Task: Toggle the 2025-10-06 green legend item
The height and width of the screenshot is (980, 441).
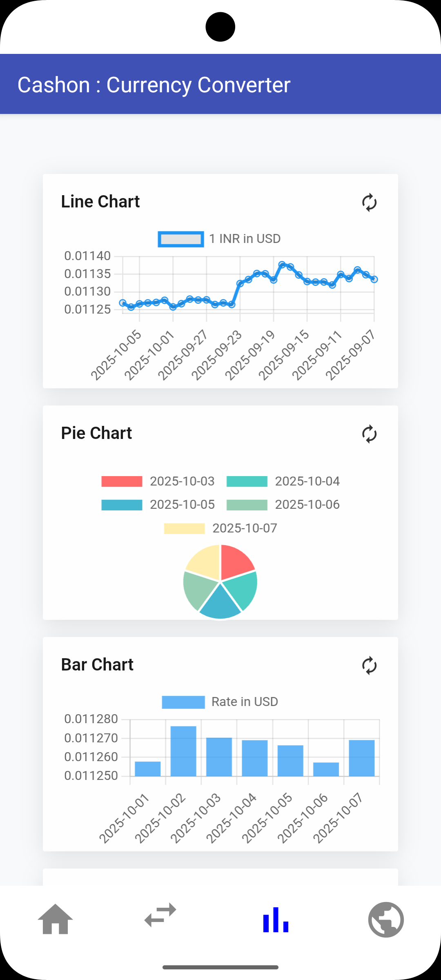Action: coord(247,505)
